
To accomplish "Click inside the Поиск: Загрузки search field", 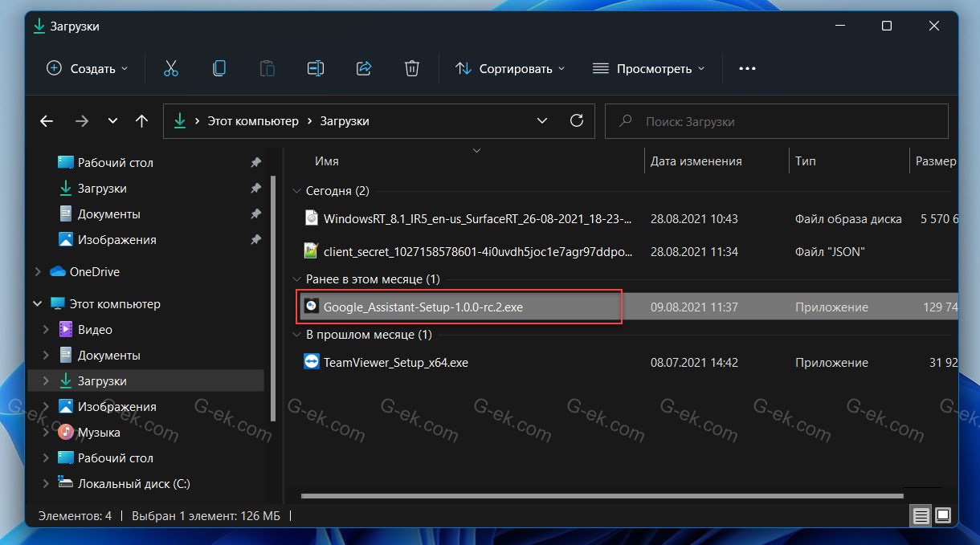I will [775, 120].
